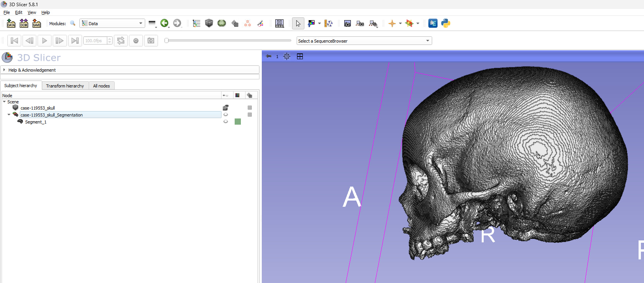Click the SAVE scene icon
Image resolution: width=644 pixels, height=283 pixels.
click(36, 23)
